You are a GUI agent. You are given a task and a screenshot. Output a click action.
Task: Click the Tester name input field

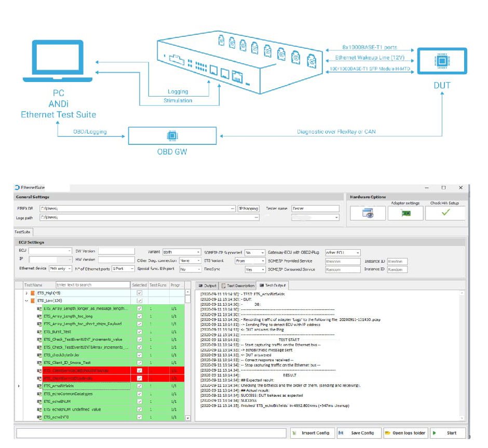tap(315, 209)
